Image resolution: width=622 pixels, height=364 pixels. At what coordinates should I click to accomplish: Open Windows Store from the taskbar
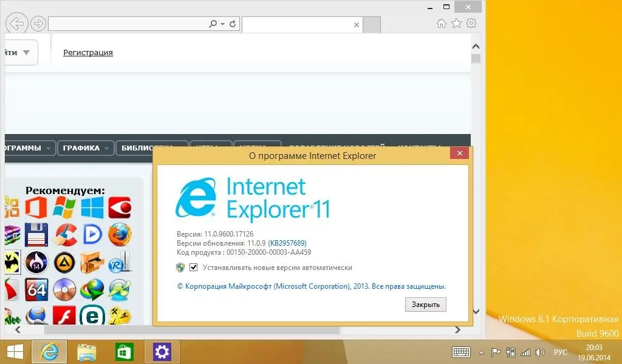[124, 352]
